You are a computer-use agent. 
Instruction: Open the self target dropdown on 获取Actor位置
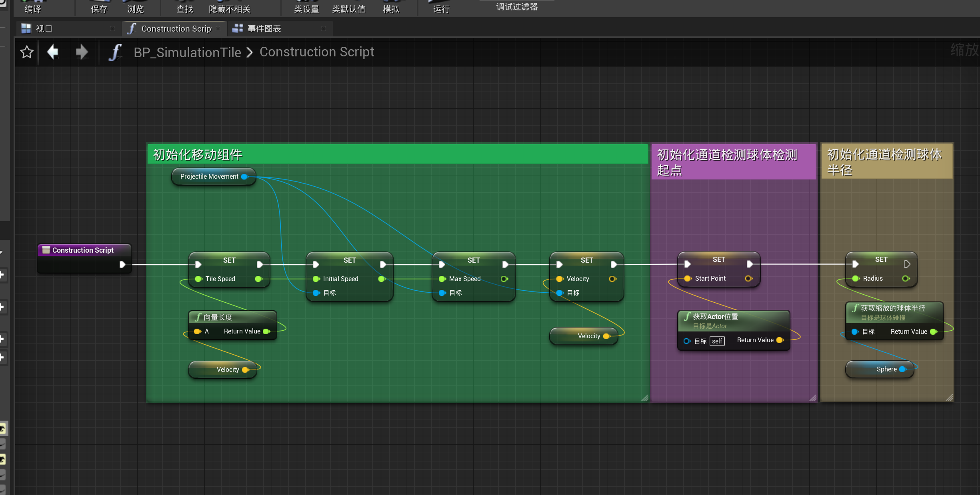point(717,341)
